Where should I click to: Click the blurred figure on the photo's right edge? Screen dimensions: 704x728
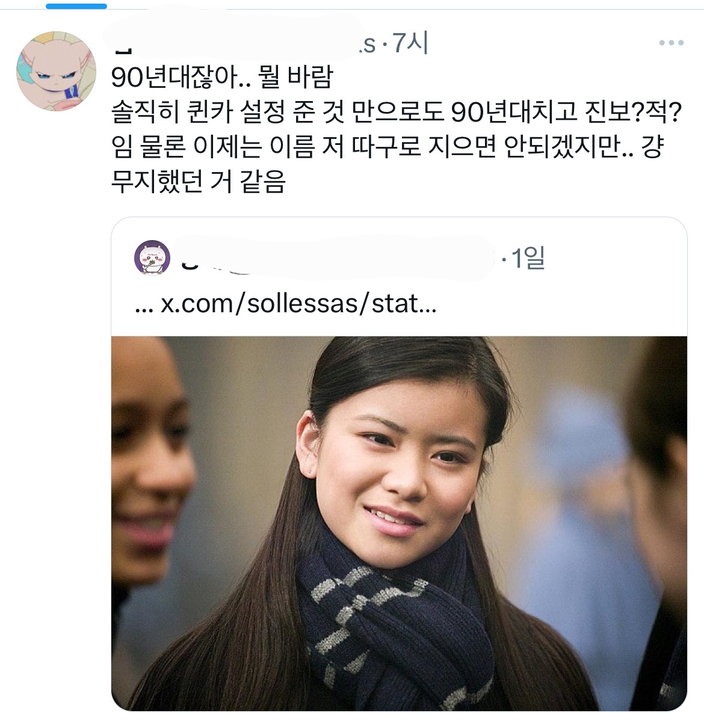click(x=659, y=523)
